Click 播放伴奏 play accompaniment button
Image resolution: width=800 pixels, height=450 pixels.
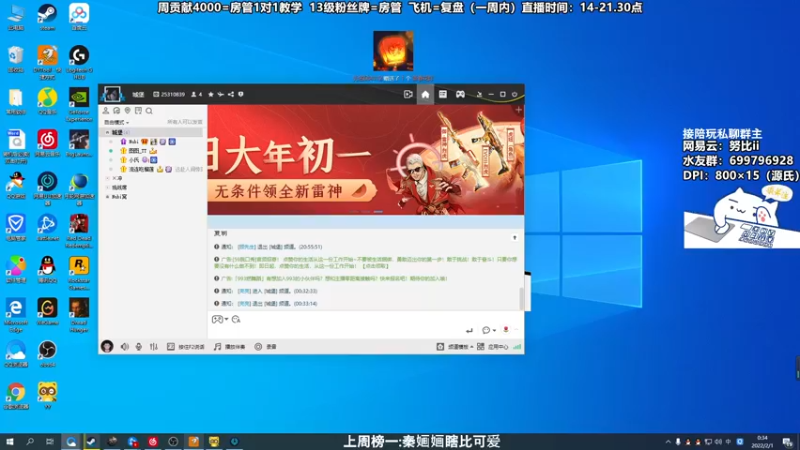(x=229, y=346)
